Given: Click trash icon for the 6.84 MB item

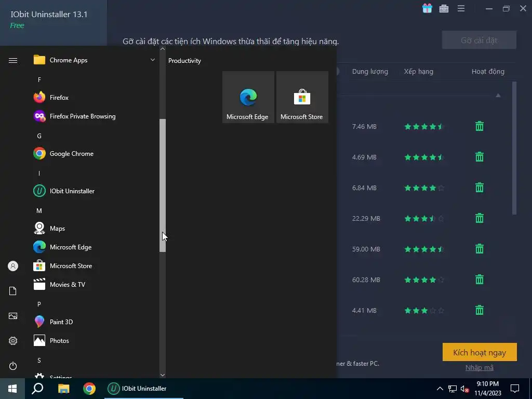Looking at the screenshot, I should [479, 187].
